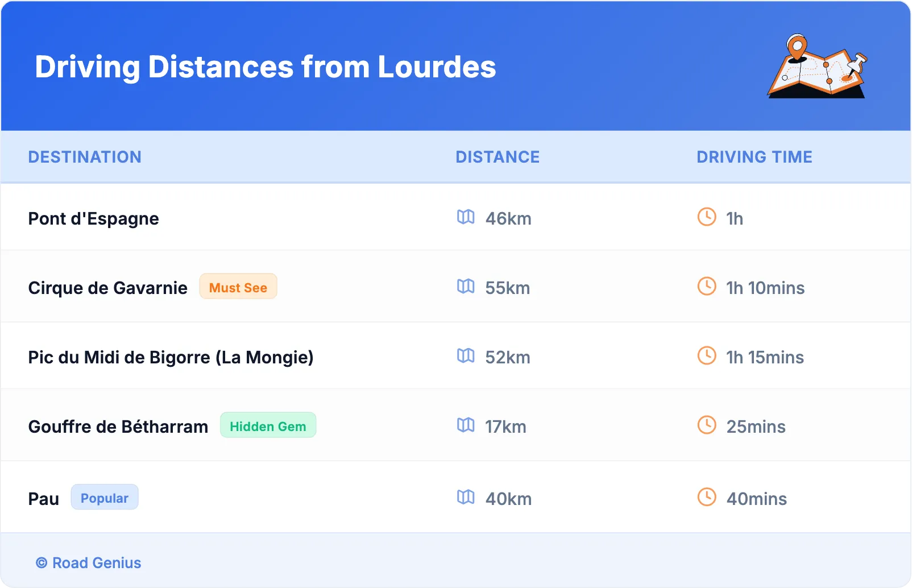912x588 pixels.
Task: Click the 55km distance value
Action: [x=508, y=288]
